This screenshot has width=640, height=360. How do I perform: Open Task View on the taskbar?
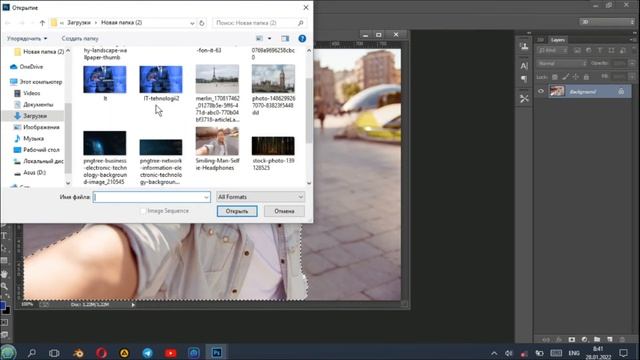(x=54, y=353)
